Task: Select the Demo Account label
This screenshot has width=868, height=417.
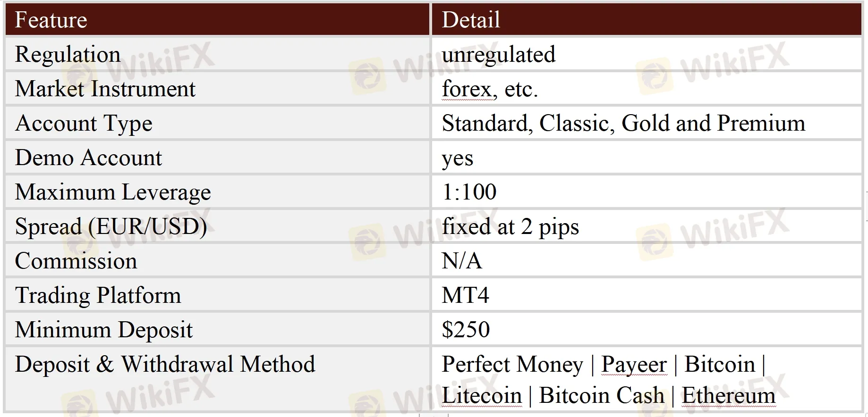Action: 88,158
